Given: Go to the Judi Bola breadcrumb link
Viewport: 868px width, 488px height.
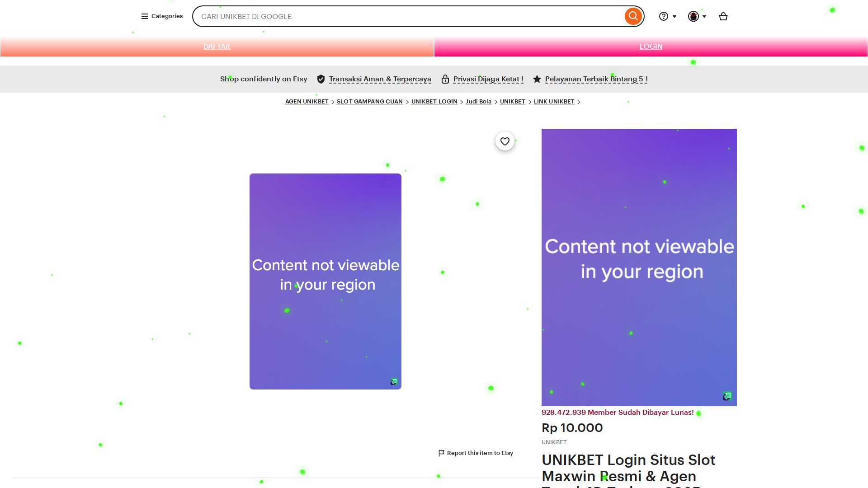Looking at the screenshot, I should pyautogui.click(x=478, y=102).
